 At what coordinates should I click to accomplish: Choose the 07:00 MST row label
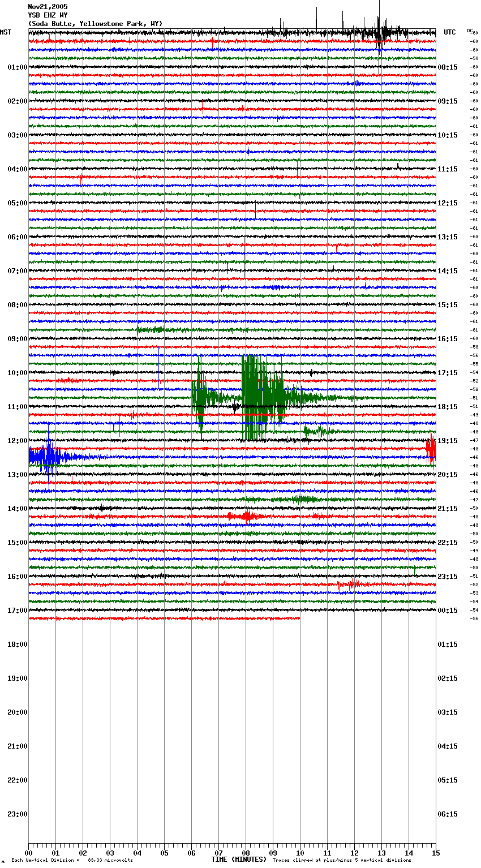point(18,271)
